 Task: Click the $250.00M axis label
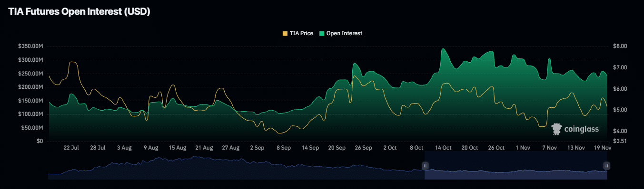coord(31,74)
